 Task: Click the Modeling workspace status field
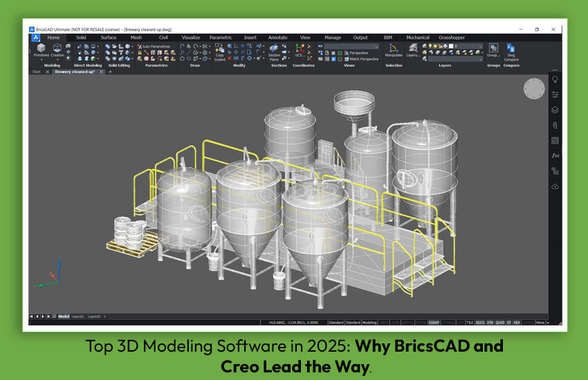coord(369,323)
